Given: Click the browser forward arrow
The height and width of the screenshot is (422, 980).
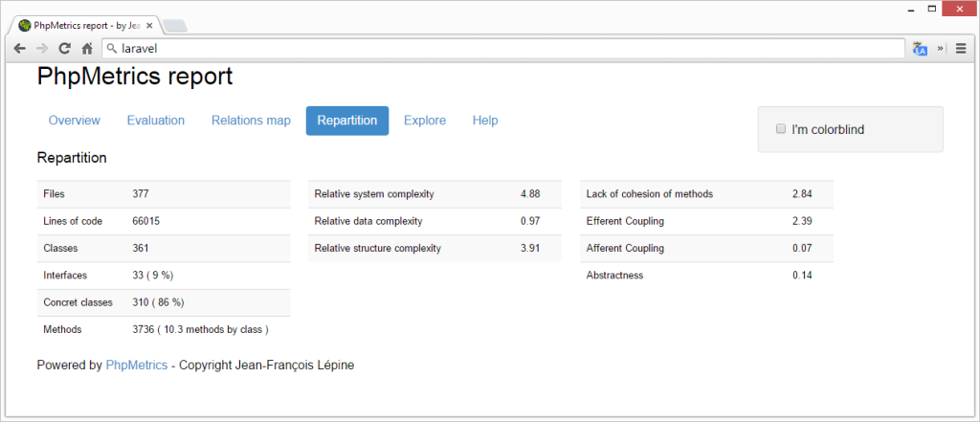Looking at the screenshot, I should [x=41, y=49].
